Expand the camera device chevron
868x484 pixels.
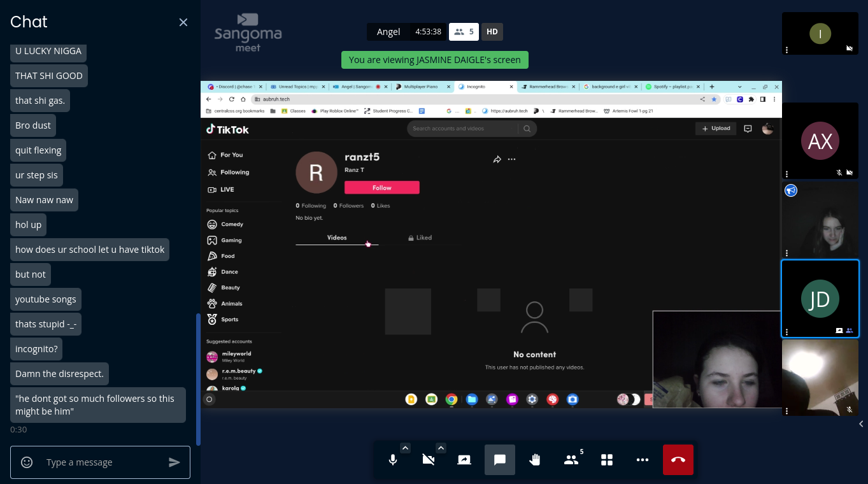pyautogui.click(x=441, y=448)
